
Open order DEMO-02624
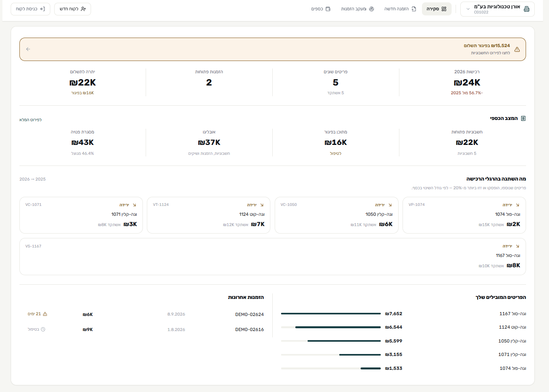(x=249, y=314)
